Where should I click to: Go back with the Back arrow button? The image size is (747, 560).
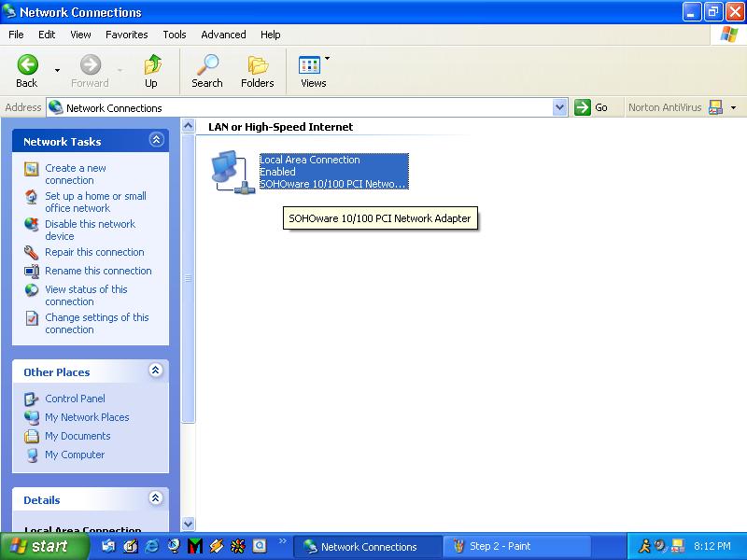pos(27,71)
